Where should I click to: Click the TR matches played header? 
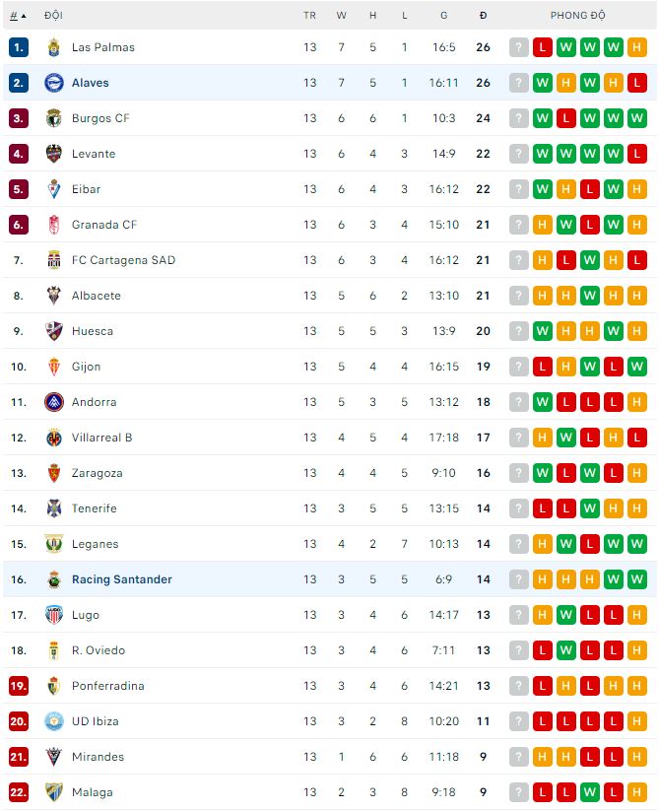pyautogui.click(x=310, y=16)
